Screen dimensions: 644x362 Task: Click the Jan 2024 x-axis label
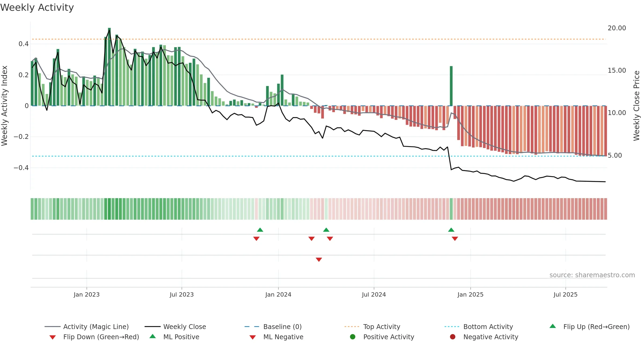coord(278,294)
